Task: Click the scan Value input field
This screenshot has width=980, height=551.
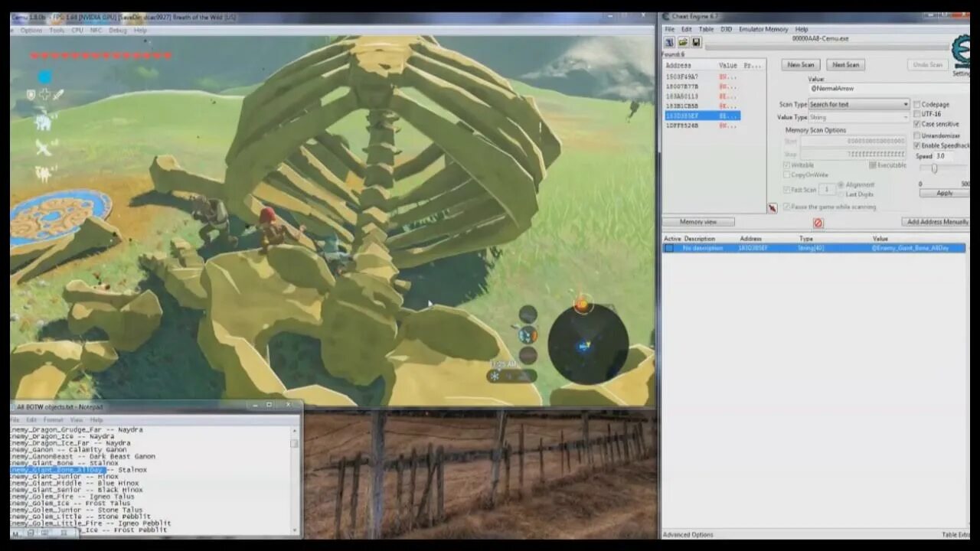Action: point(889,89)
